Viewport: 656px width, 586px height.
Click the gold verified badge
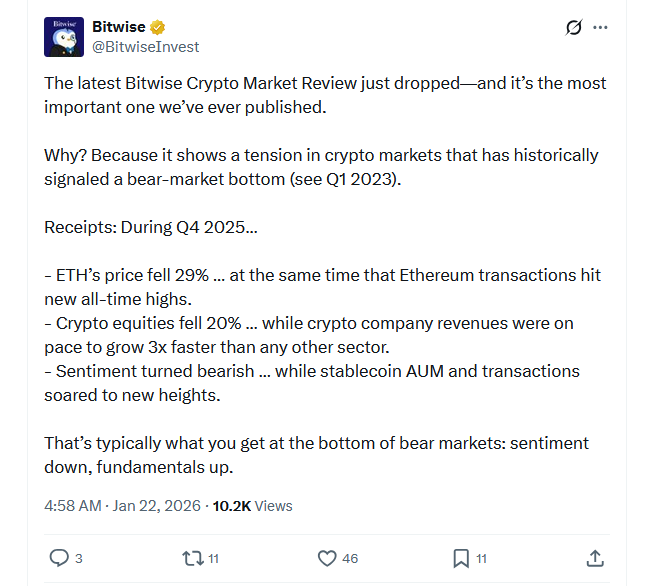(x=158, y=27)
